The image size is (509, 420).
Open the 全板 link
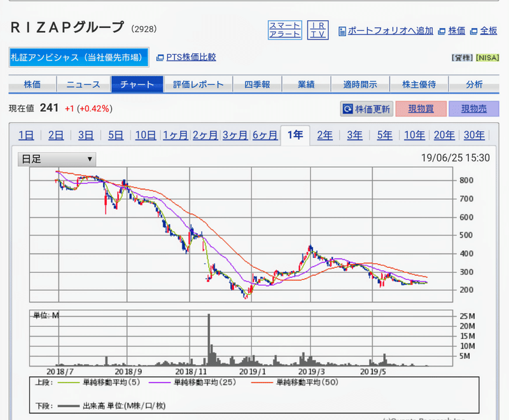coord(489,31)
